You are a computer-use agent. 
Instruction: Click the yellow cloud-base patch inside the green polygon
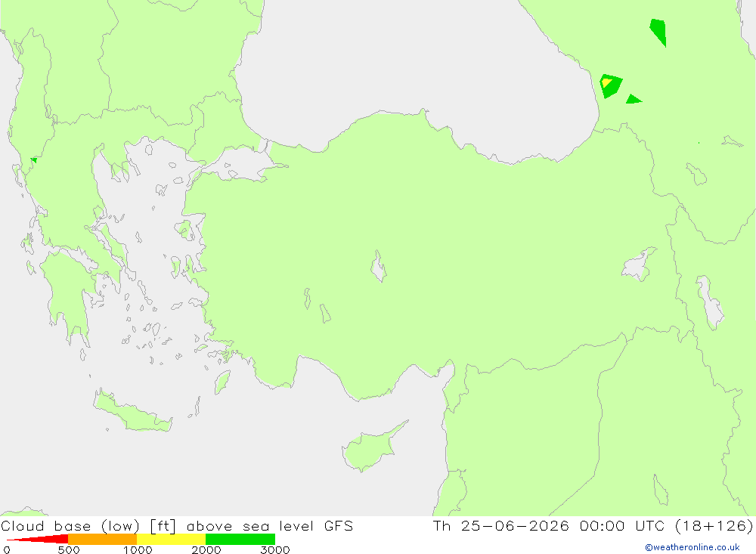[x=606, y=82]
